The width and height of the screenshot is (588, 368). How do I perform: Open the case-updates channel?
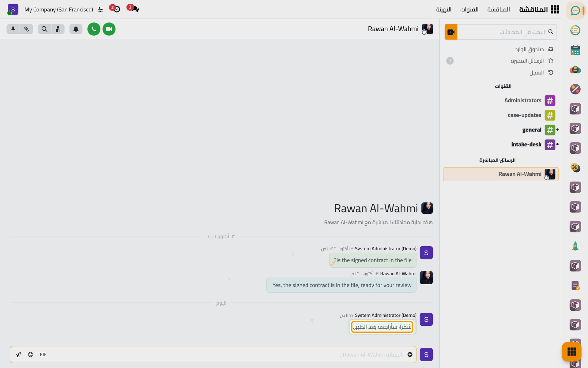click(x=501, y=115)
